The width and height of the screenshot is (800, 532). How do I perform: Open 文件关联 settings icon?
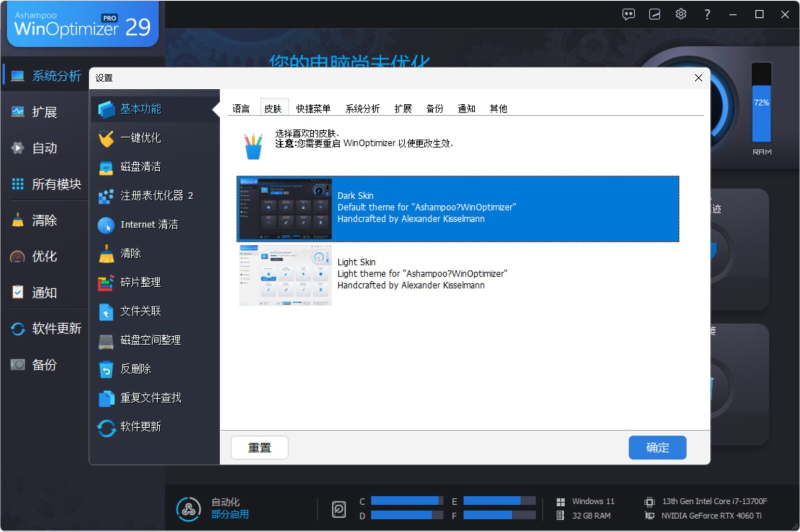tap(106, 311)
